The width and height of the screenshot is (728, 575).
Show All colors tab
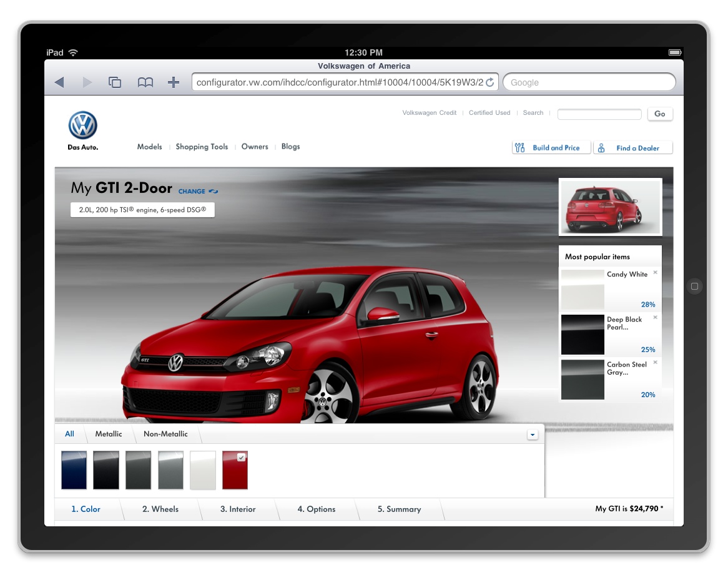(70, 434)
